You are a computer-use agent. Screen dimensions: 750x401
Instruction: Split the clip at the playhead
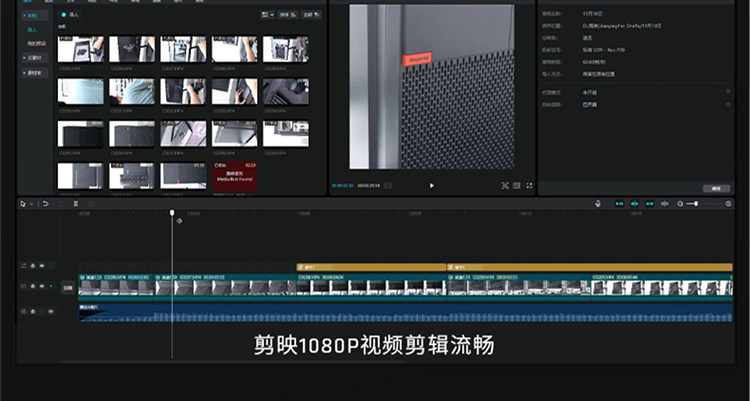coord(76,204)
